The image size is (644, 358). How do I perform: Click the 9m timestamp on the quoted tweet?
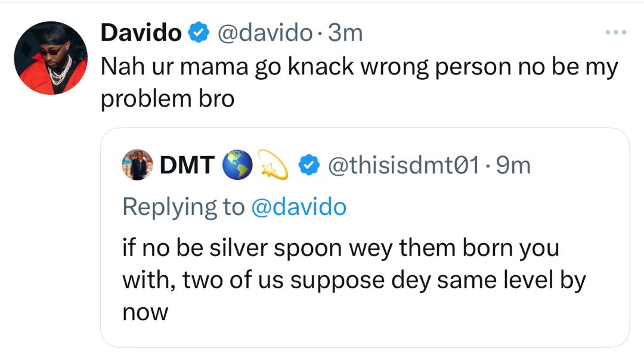(513, 166)
